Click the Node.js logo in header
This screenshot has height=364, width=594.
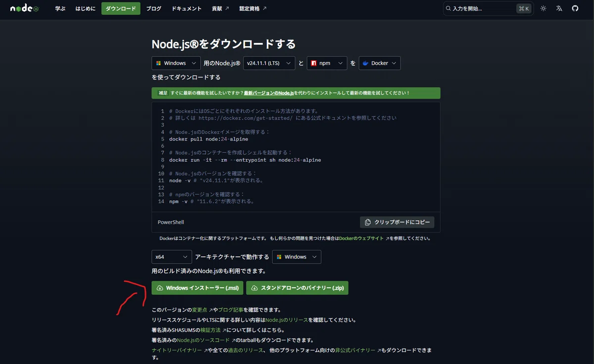pos(24,8)
